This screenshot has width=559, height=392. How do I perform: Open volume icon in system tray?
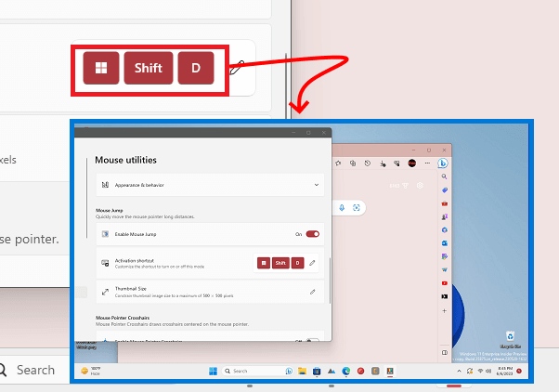pyautogui.click(x=489, y=371)
